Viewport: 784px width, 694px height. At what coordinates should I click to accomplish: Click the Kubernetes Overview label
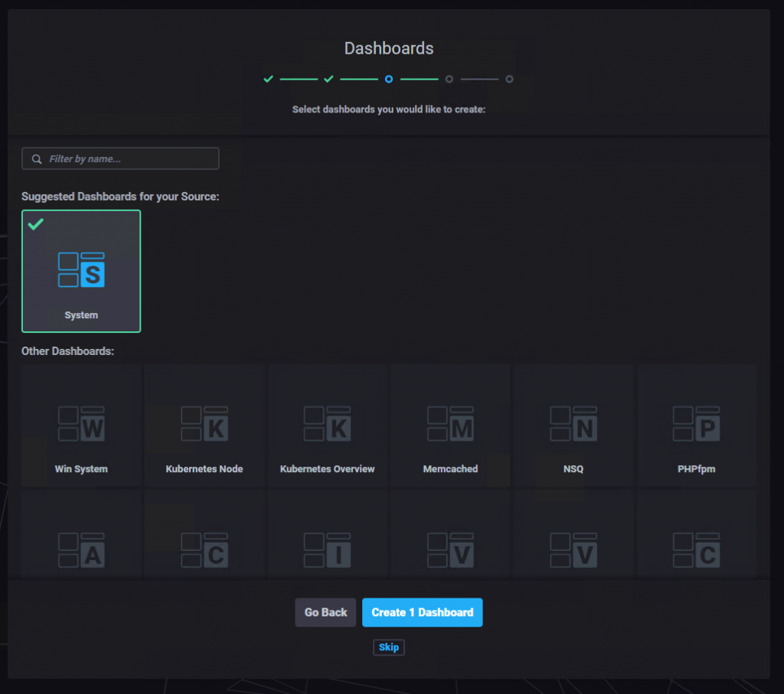(327, 469)
